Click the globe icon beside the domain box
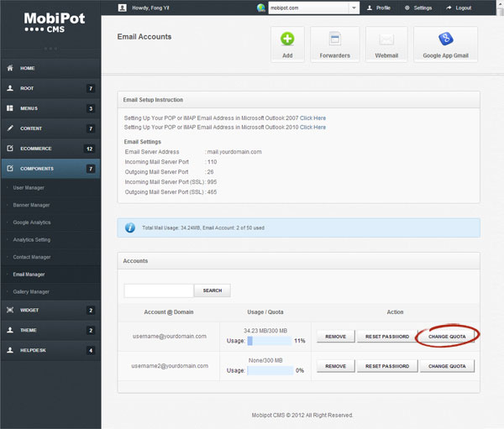504x429 pixels. pyautogui.click(x=261, y=8)
